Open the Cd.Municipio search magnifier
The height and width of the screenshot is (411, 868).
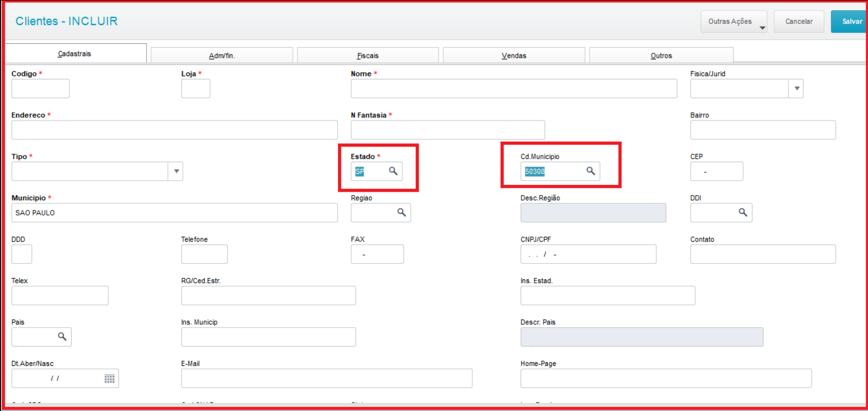(591, 171)
